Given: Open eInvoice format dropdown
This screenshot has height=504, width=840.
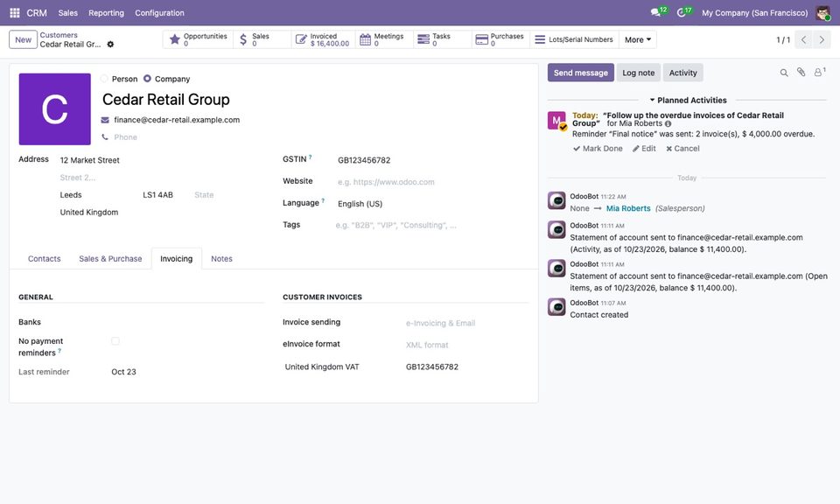Looking at the screenshot, I should click(466, 345).
